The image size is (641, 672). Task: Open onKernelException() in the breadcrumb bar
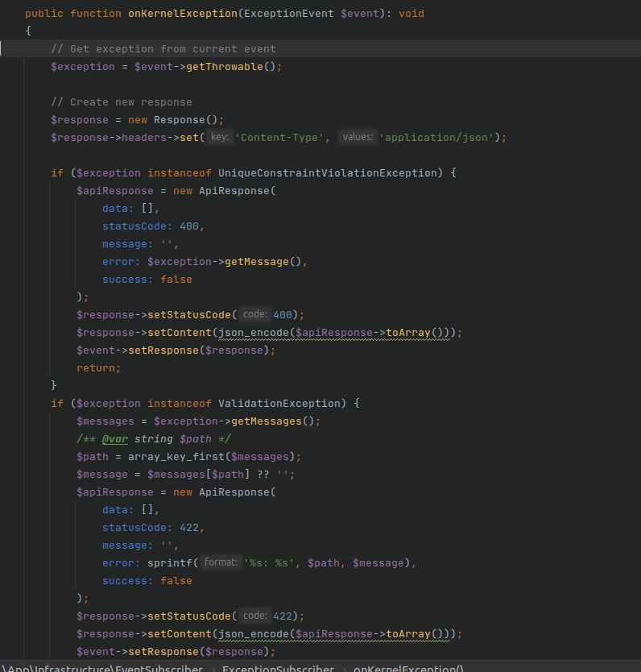408,668
